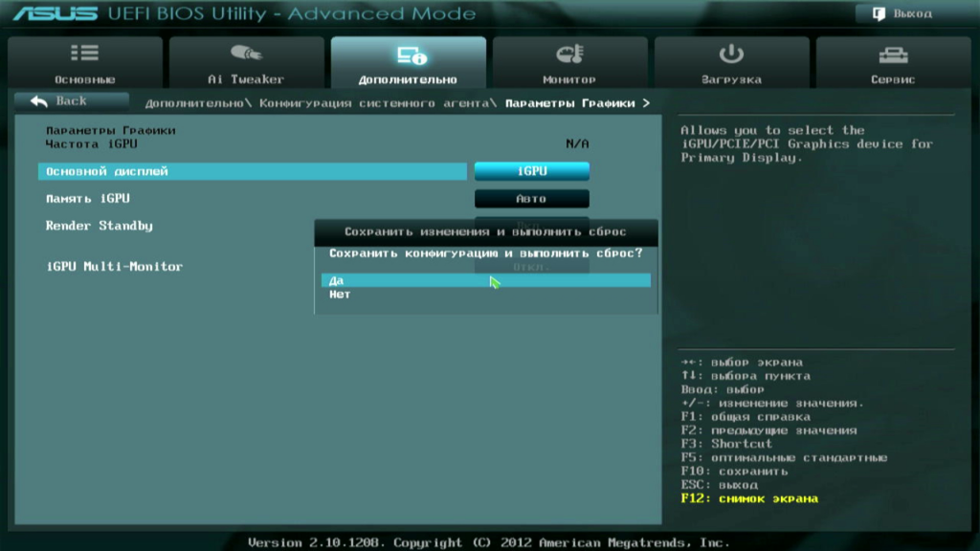This screenshot has width=980, height=551.
Task: Click the Частота iGPU label
Action: (91, 144)
